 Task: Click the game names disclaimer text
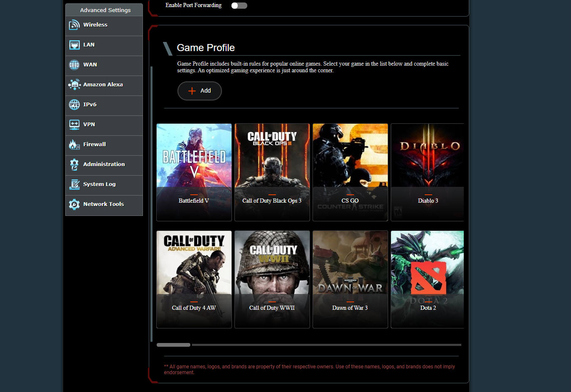tap(310, 370)
